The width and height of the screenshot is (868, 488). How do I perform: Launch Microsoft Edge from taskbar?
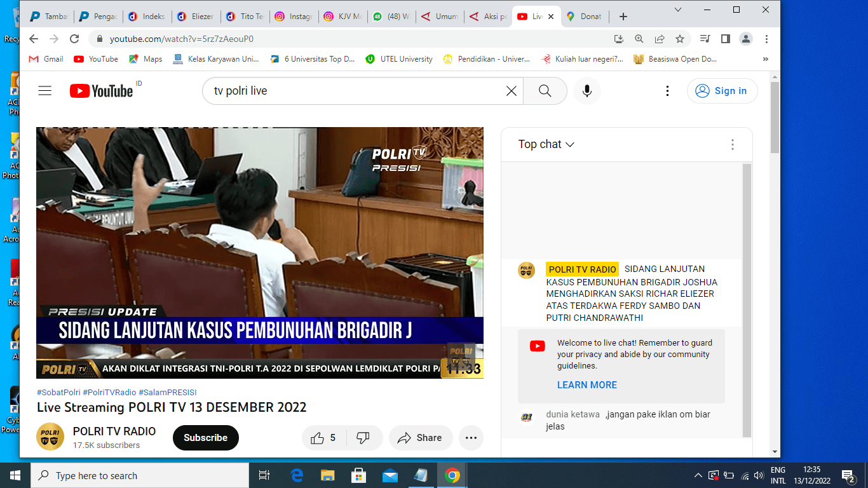click(x=297, y=475)
